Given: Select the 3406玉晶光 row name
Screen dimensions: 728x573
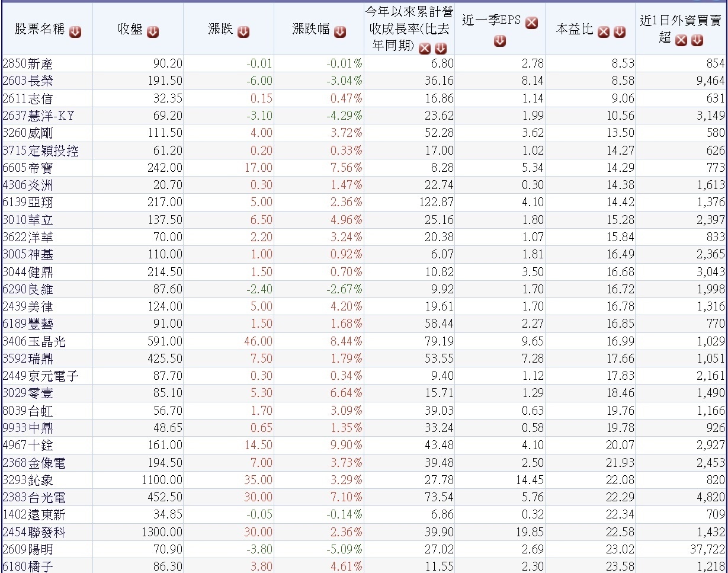Looking at the screenshot, I should [34, 342].
